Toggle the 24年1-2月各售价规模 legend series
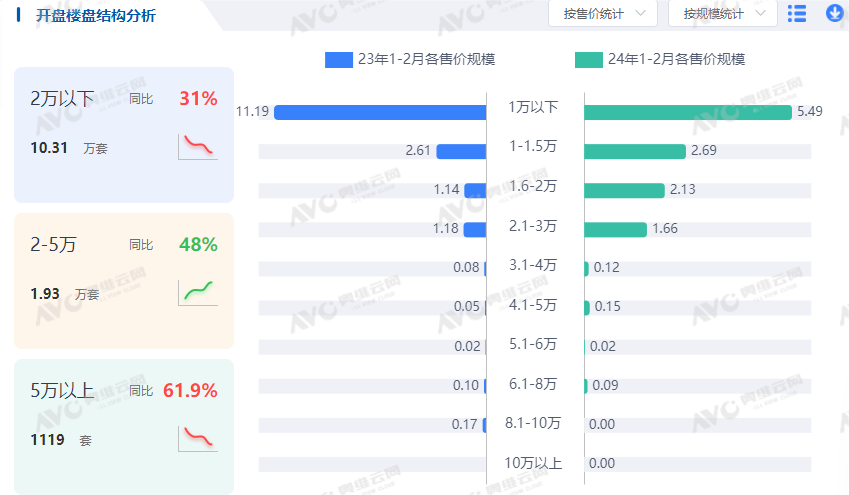 [660, 59]
